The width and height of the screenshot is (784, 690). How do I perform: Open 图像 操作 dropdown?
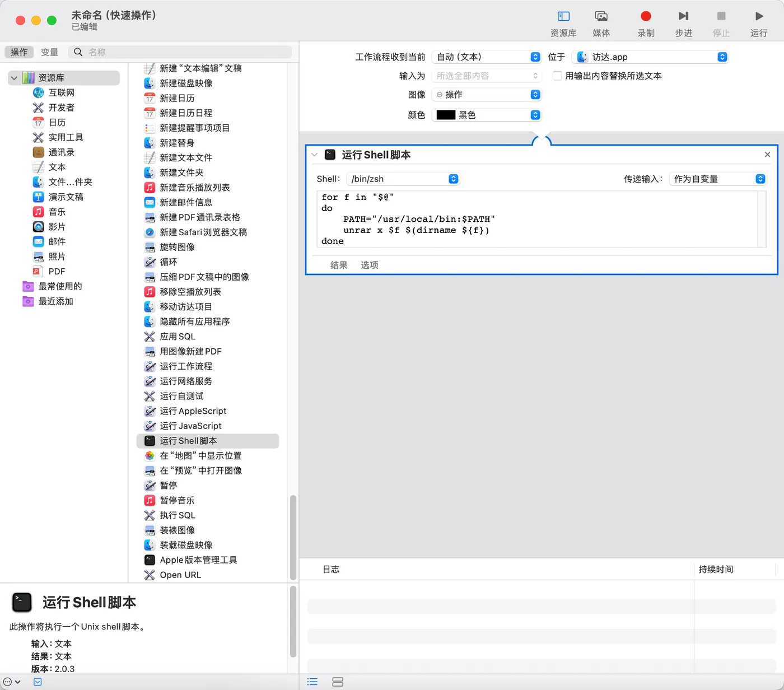coord(487,95)
